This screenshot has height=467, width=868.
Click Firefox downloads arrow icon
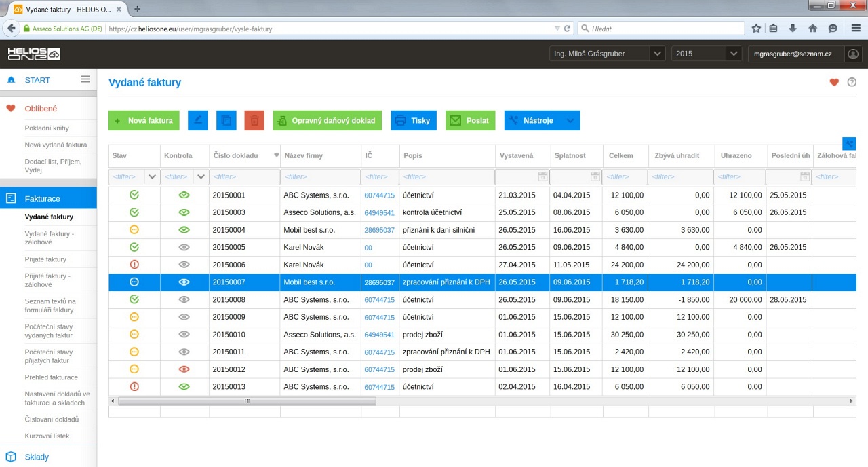click(x=793, y=29)
